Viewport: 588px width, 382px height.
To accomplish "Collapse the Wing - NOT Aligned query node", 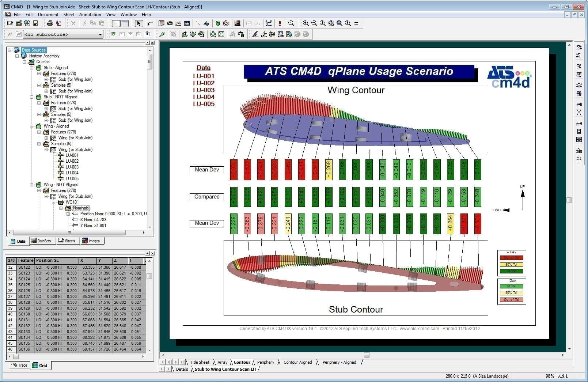I will click(x=32, y=185).
